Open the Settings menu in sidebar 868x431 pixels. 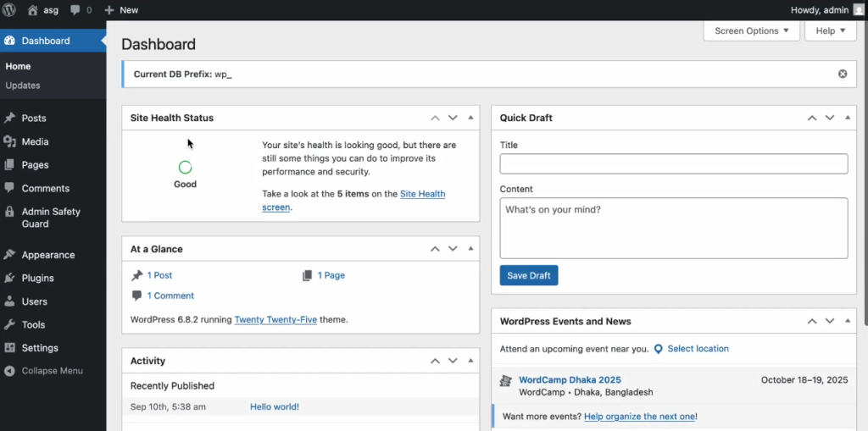click(x=39, y=348)
